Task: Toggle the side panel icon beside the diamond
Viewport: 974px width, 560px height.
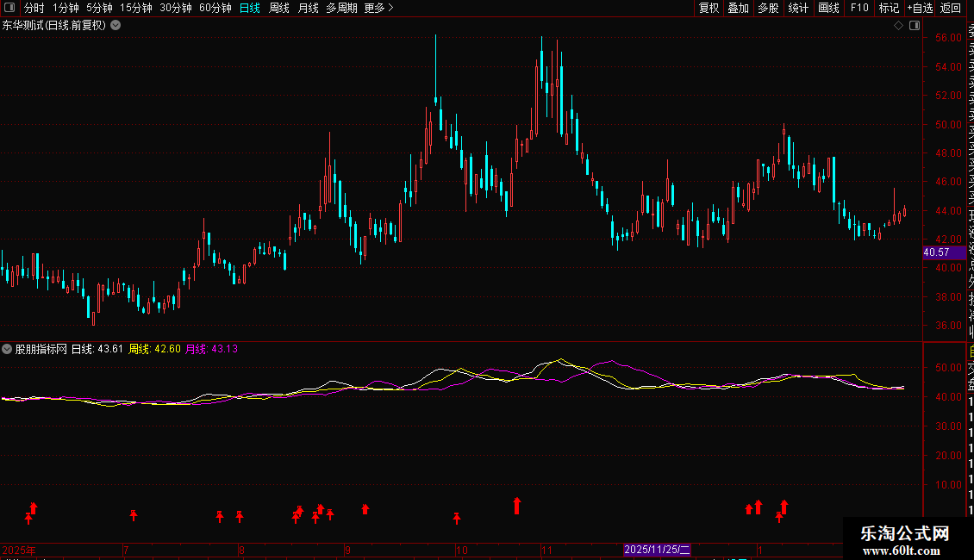Action: [x=915, y=26]
